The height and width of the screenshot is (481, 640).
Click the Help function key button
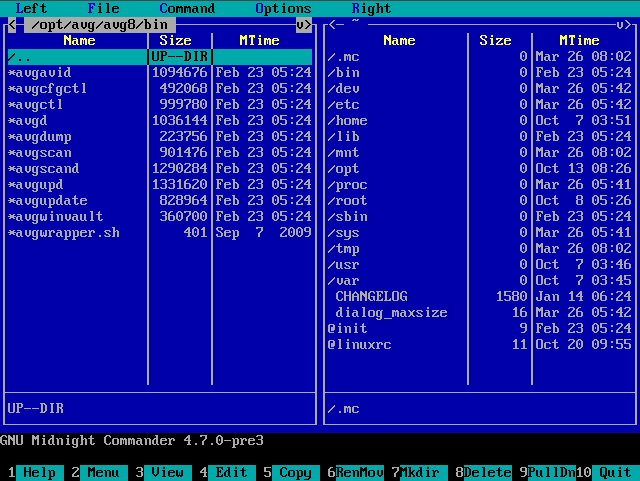coord(40,472)
